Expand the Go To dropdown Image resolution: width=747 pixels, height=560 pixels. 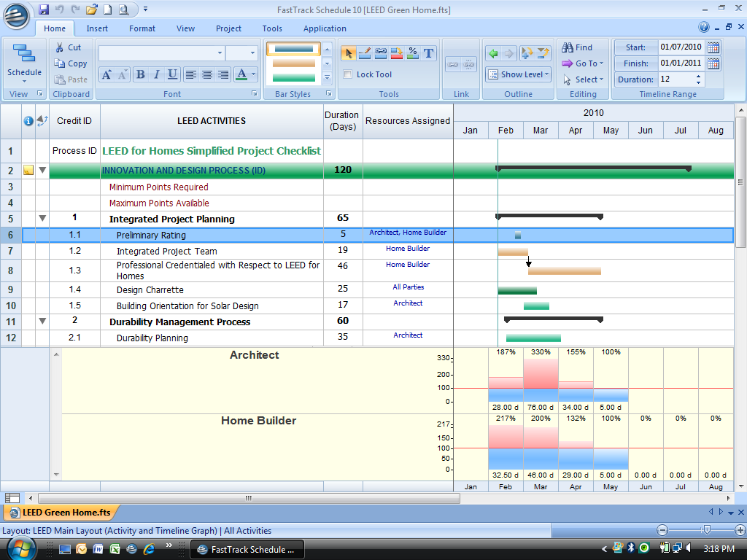[x=583, y=63]
